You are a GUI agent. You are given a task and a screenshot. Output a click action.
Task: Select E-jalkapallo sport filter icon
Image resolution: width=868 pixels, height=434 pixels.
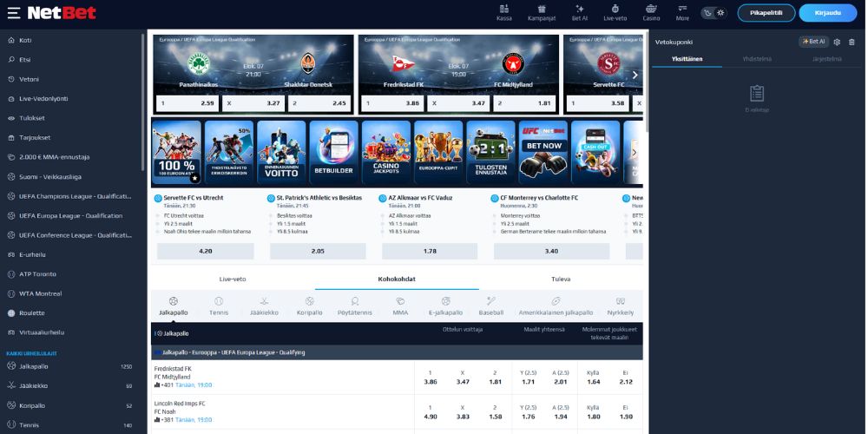tap(445, 306)
